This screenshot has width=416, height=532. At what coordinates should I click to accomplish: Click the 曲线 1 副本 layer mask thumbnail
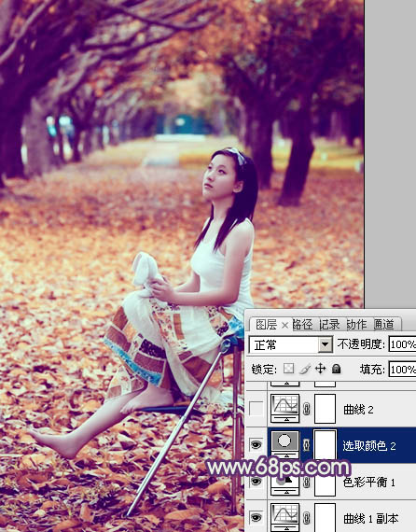pos(326,518)
